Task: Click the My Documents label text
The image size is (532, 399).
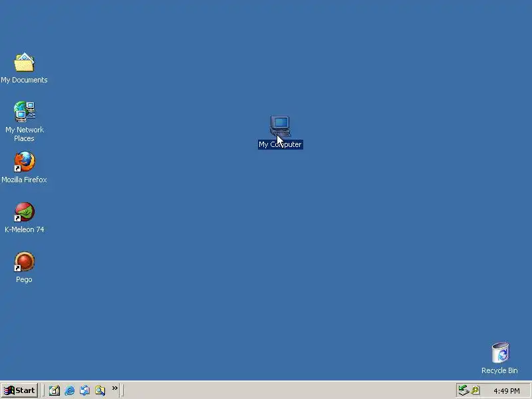Action: 24,80
